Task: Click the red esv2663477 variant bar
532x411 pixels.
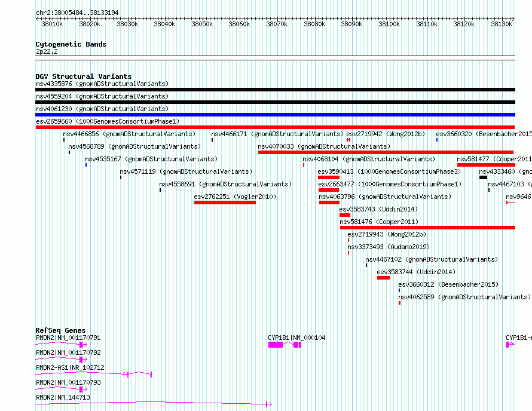Action: (329, 190)
